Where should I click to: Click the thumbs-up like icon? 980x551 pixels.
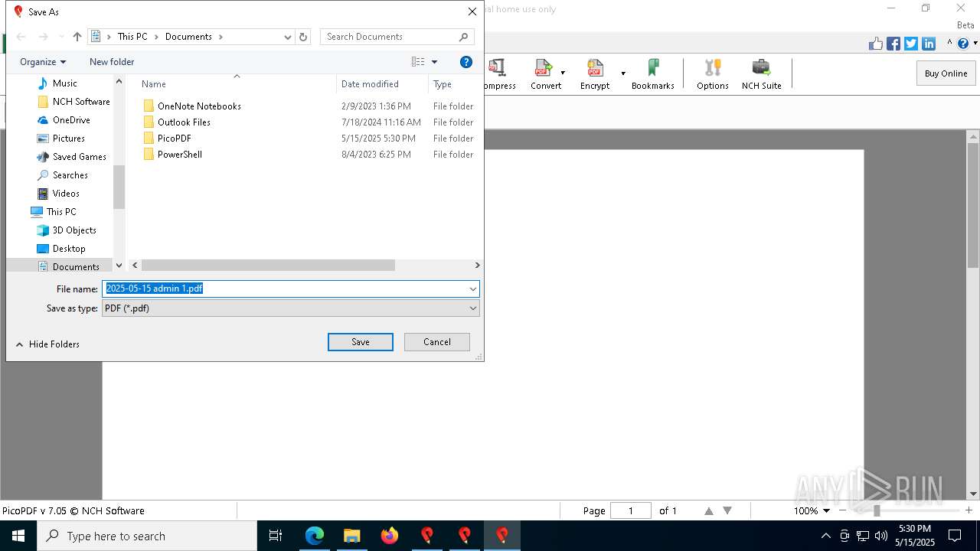[x=876, y=44]
